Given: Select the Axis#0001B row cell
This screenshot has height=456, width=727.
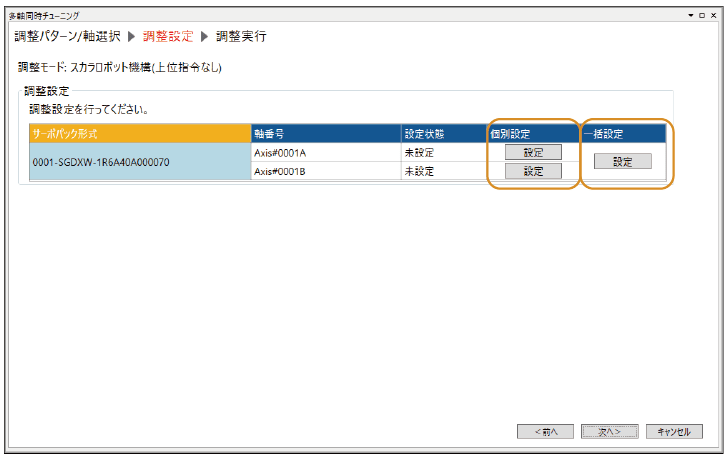Looking at the screenshot, I should [324, 171].
